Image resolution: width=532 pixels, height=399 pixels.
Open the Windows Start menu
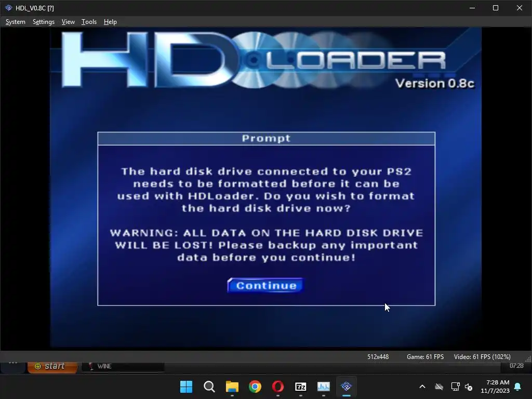click(187, 387)
